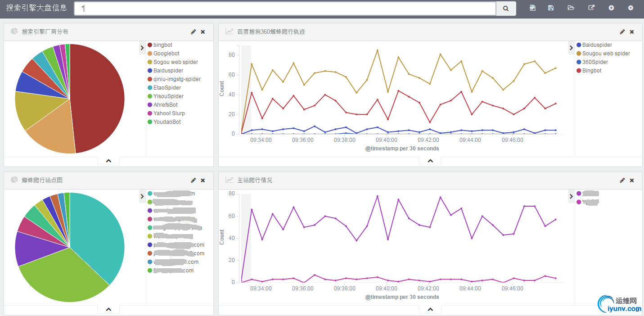Image resolution: width=644 pixels, height=316 pixels.
Task: Remove the 百度搜狗360蜘蛛爬行轨迹 panel
Action: point(632,32)
